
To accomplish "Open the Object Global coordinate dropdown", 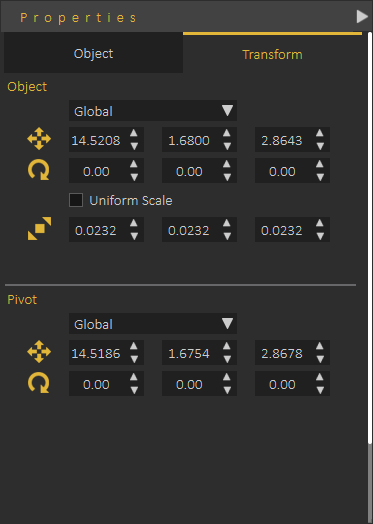I will point(153,111).
